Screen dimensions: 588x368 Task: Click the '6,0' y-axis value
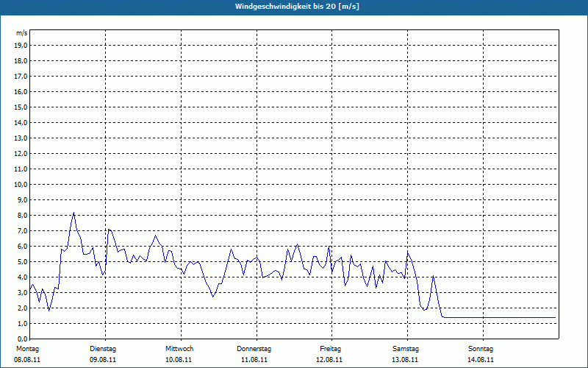24,246
